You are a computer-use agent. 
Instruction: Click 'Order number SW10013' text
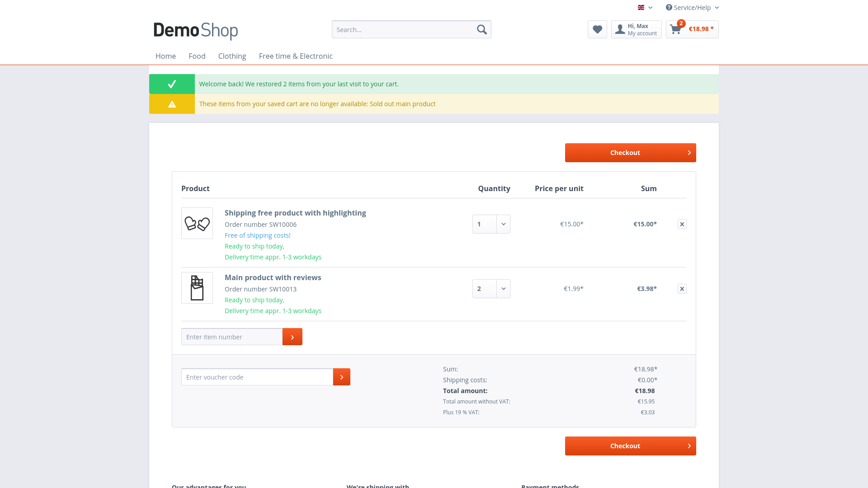pos(260,289)
